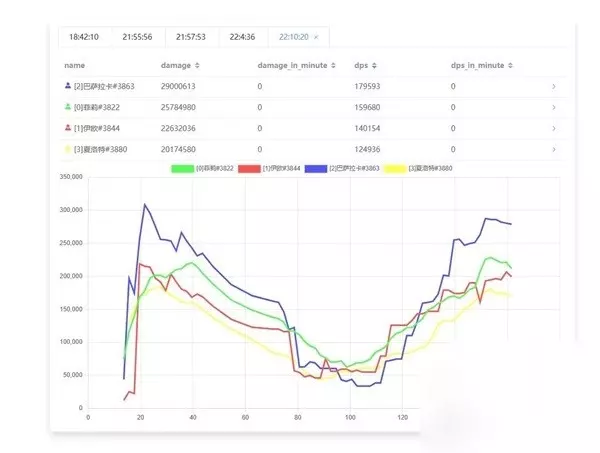Expand the row for player #3863

point(554,87)
